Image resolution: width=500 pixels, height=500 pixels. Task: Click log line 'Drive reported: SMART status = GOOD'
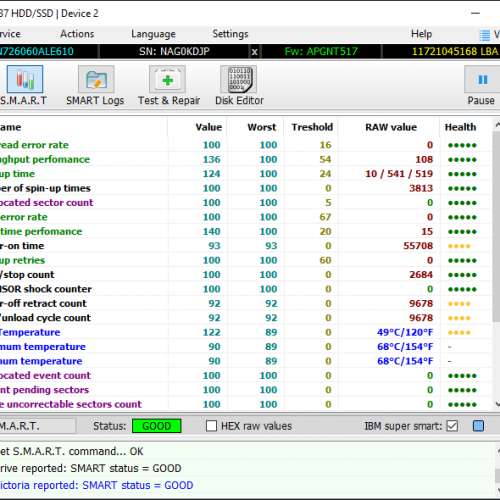click(x=90, y=468)
